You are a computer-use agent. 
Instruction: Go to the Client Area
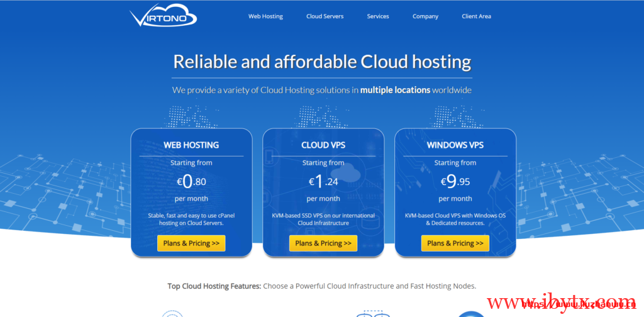476,16
